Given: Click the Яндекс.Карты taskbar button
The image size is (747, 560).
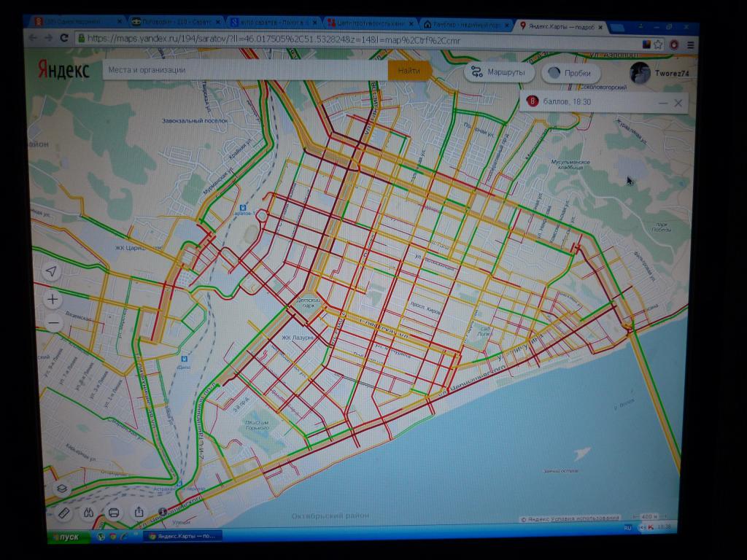Looking at the screenshot, I should (182, 536).
